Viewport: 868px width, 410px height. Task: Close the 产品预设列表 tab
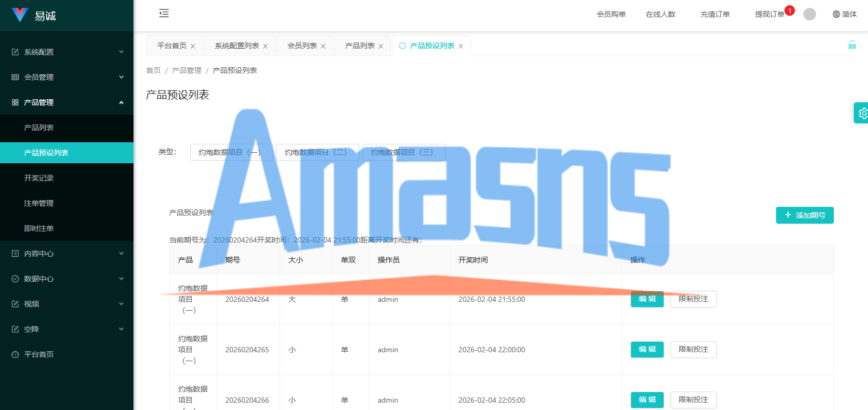[461, 46]
